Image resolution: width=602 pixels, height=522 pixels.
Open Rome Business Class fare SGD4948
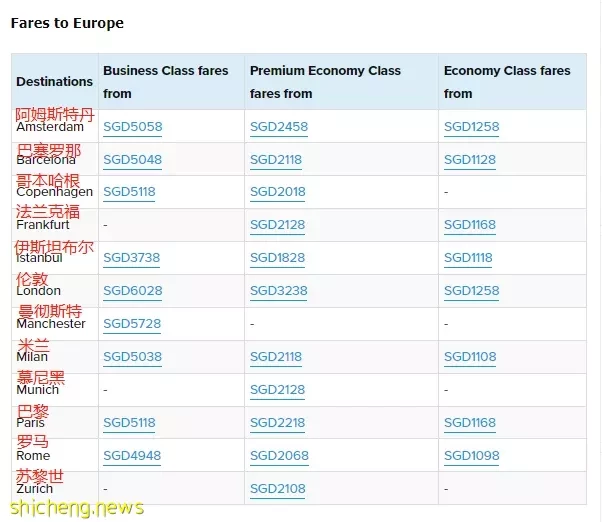(132, 456)
